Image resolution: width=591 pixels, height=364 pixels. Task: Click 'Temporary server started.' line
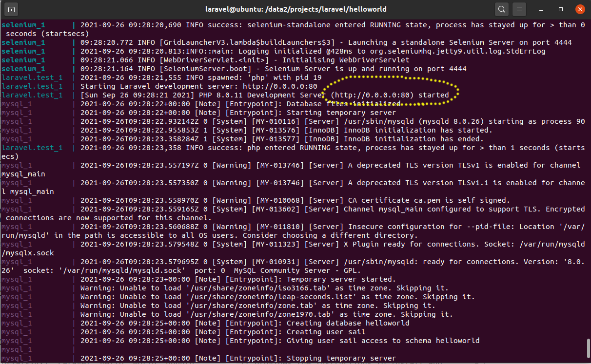click(238, 279)
